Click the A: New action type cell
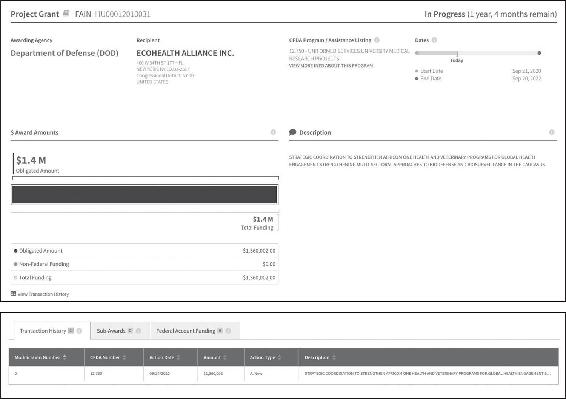Image resolution: width=566 pixels, height=399 pixels. [x=256, y=374]
